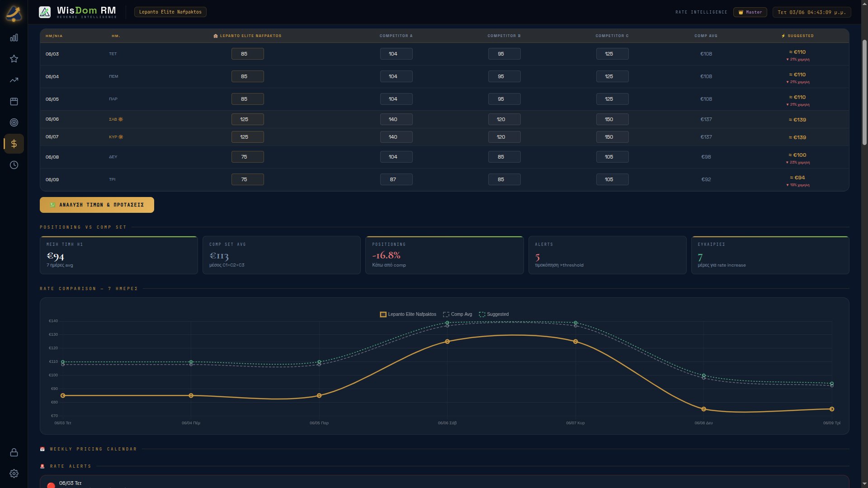Image resolution: width=868 pixels, height=488 pixels.
Task: Click the COMPETITOR A column header
Action: click(x=396, y=36)
